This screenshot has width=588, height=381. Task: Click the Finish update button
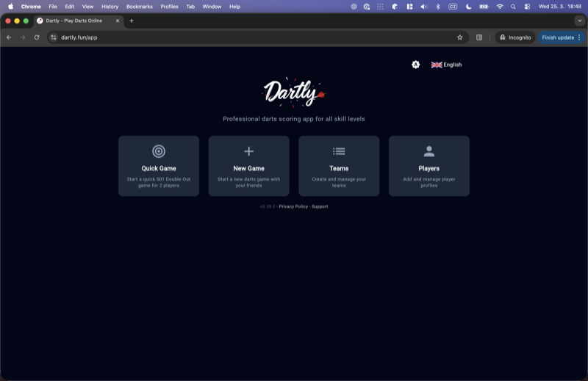558,37
